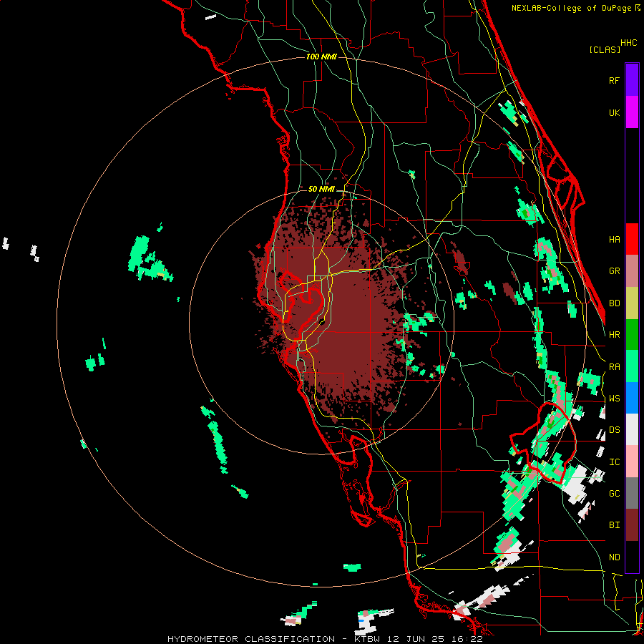Click the "HYDROMETEOR CLASSIFICATION" title text

(x=251, y=639)
